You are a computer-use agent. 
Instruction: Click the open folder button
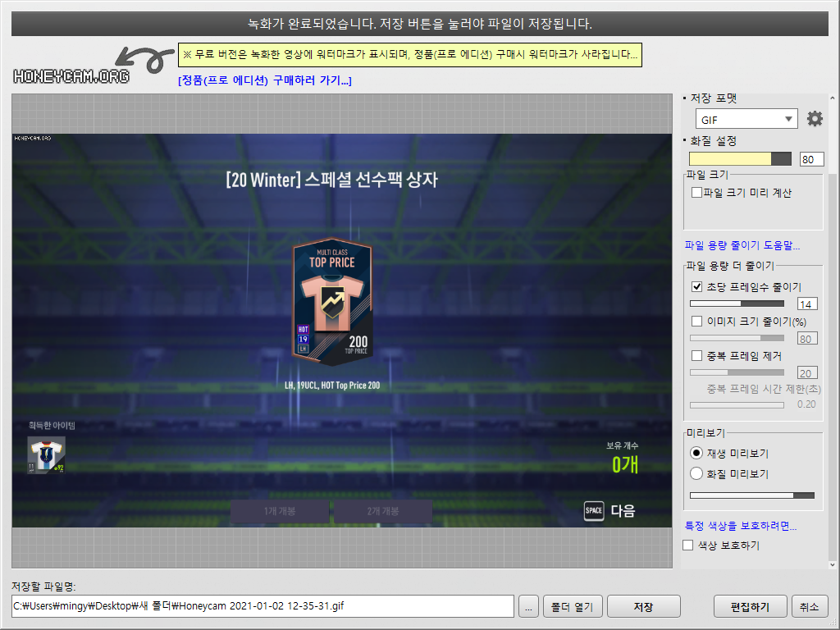tap(573, 606)
